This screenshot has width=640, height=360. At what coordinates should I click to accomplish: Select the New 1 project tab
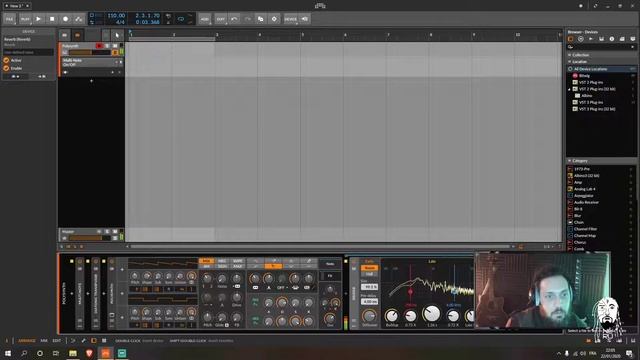point(17,6)
